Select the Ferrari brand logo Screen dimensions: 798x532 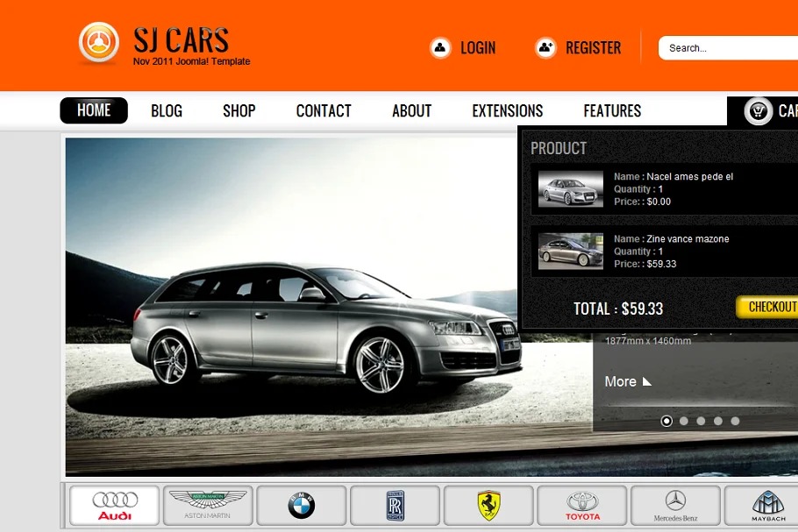(488, 506)
